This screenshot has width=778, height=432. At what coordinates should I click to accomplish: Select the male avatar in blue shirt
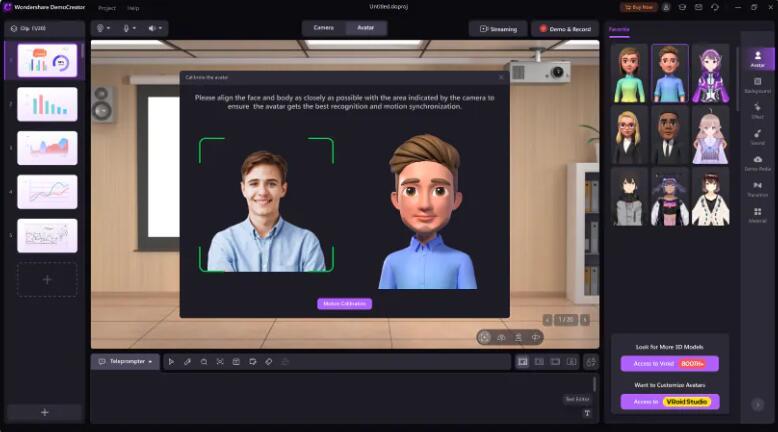(669, 73)
